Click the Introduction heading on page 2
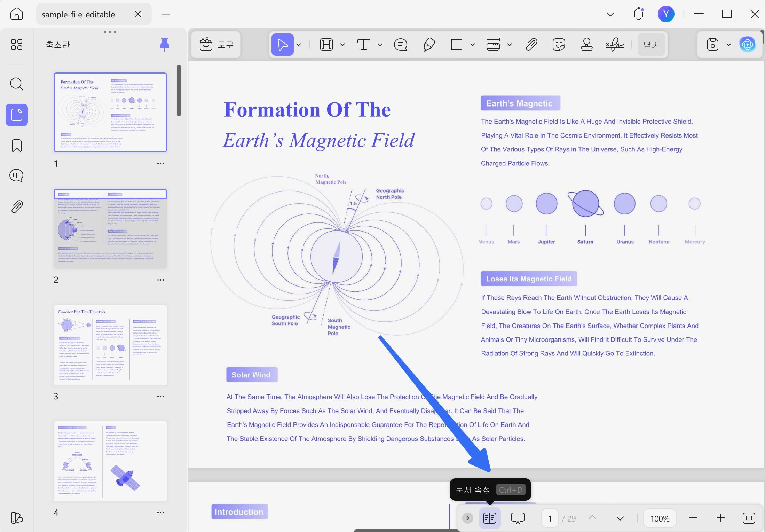The height and width of the screenshot is (532, 765). click(239, 511)
